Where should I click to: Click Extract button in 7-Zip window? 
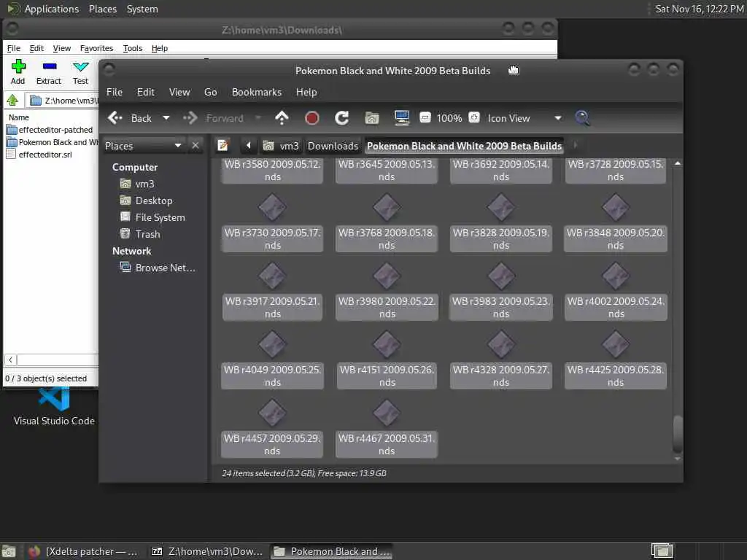tap(49, 71)
